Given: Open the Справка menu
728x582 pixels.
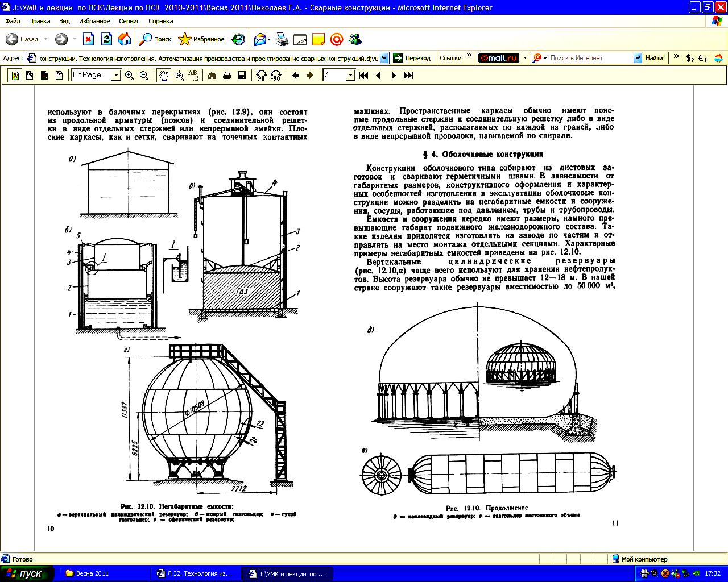Looking at the screenshot, I should 160,21.
